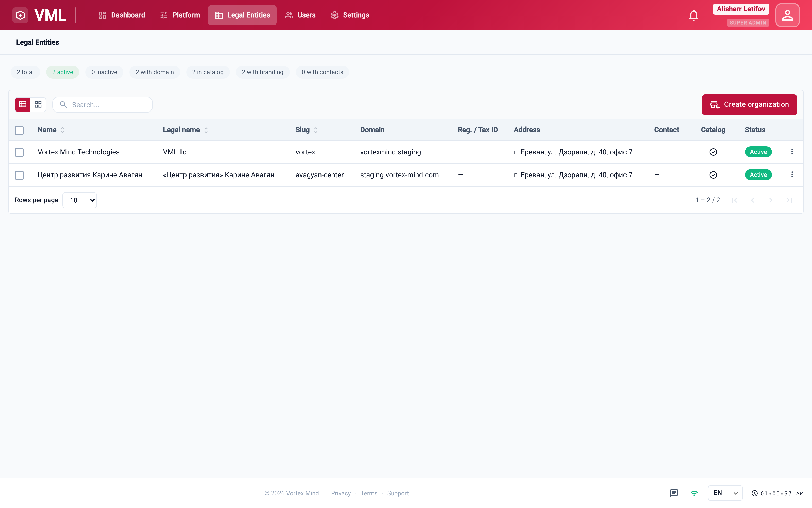Image resolution: width=812 pixels, height=508 pixels.
Task: Click catalog checkmark in Vortex Mind row
Action: coord(713,152)
